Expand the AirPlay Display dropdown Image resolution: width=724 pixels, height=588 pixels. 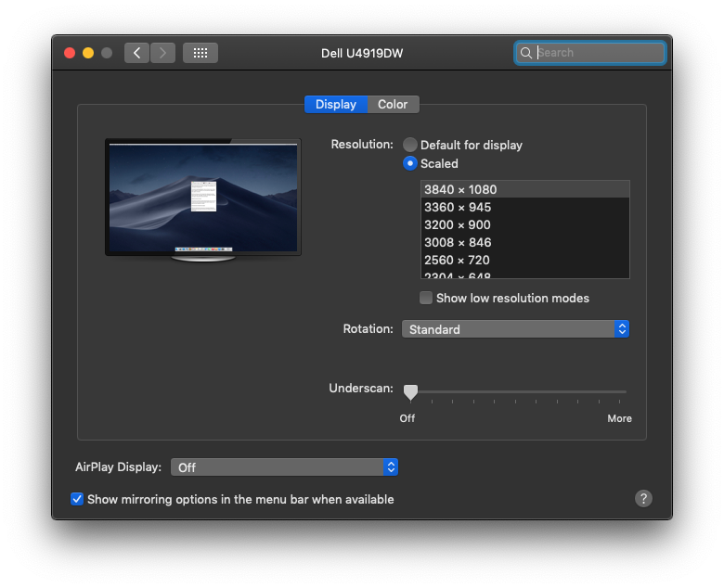[284, 467]
